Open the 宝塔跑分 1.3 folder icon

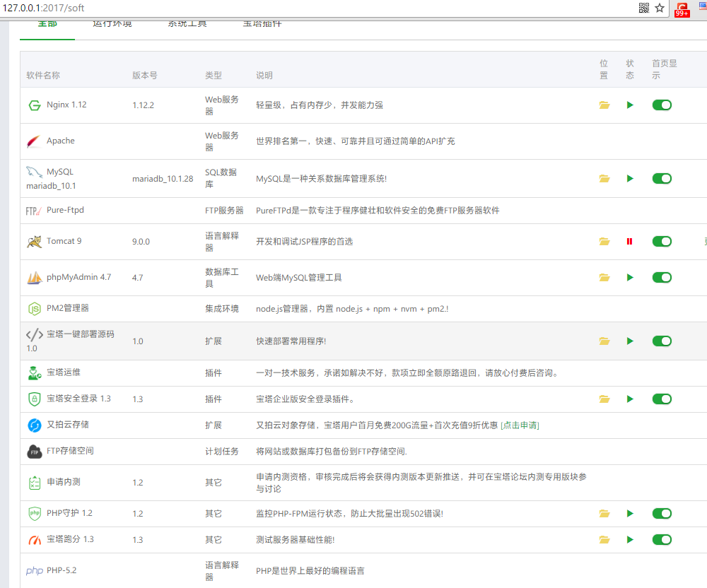pos(604,540)
